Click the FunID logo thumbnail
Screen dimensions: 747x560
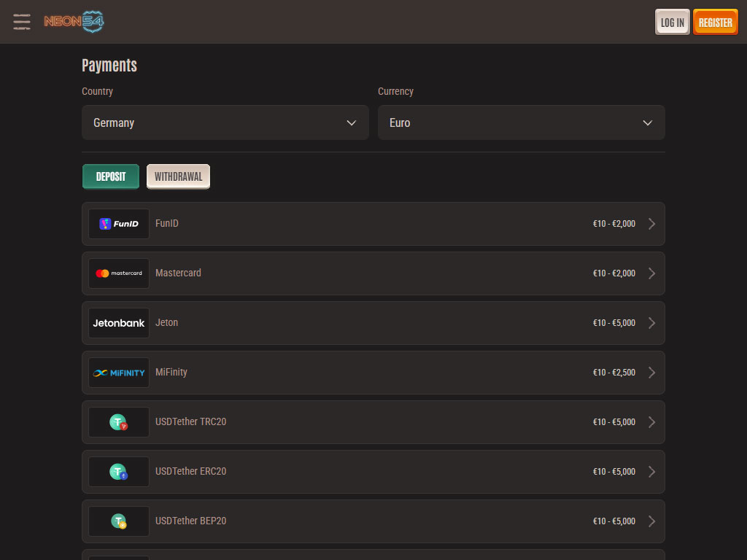click(x=119, y=224)
